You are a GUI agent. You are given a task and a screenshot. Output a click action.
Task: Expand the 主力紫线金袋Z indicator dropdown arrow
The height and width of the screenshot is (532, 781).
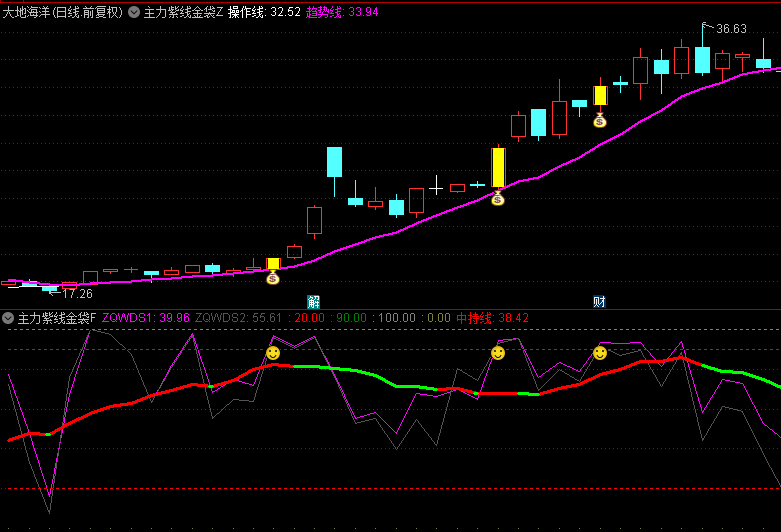coord(134,12)
